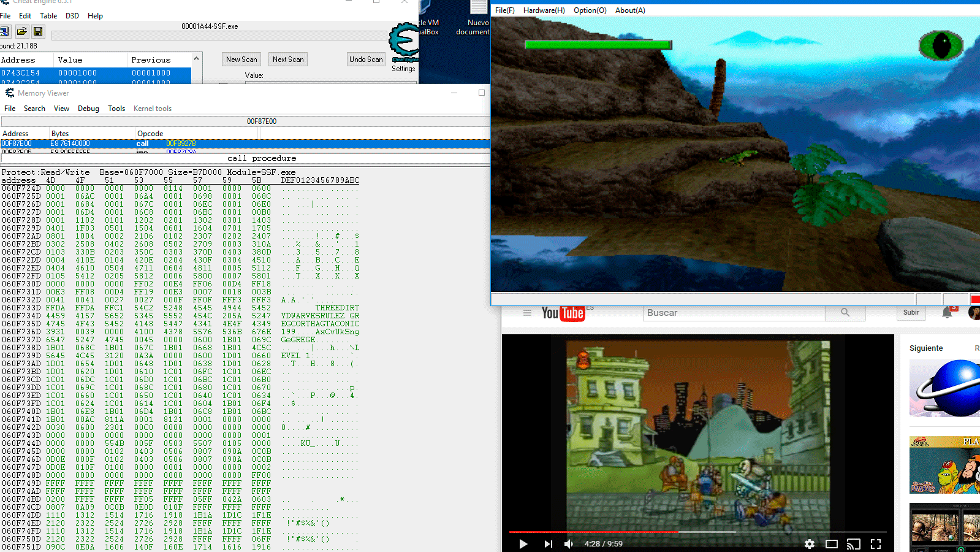This screenshot has width=980, height=552.
Task: Open Memory Viewer Search menu
Action: tap(34, 109)
